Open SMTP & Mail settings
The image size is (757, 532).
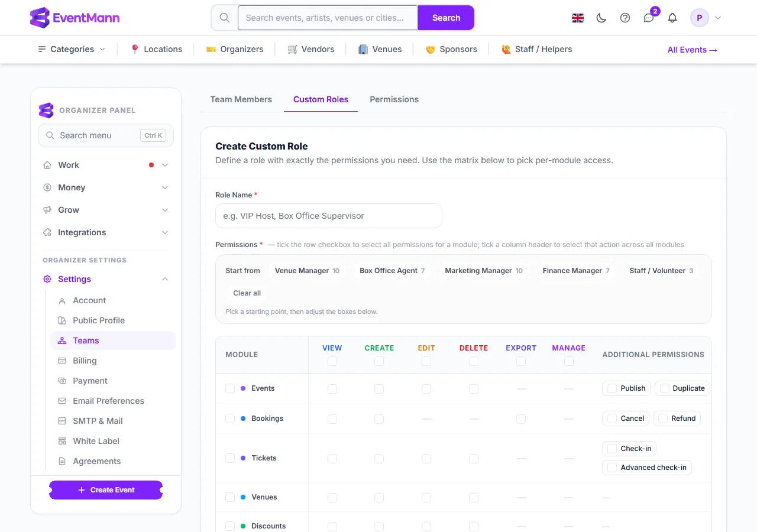tap(113, 421)
